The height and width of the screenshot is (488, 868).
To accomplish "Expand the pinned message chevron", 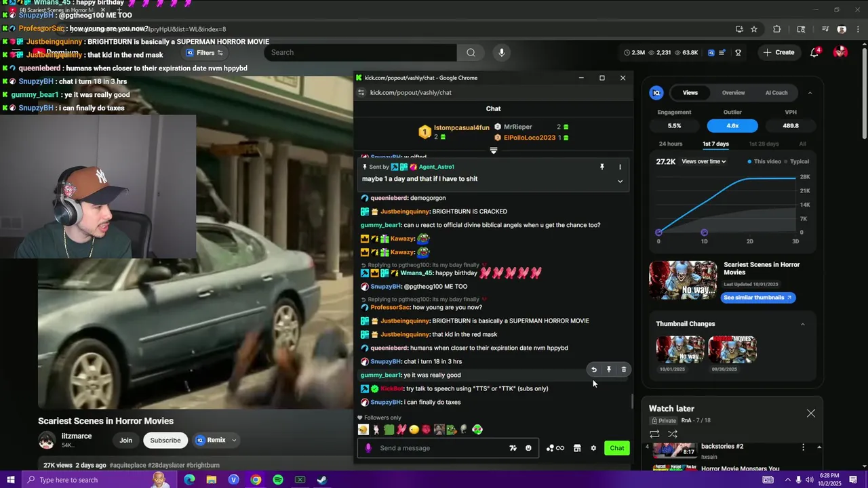I will (x=620, y=181).
